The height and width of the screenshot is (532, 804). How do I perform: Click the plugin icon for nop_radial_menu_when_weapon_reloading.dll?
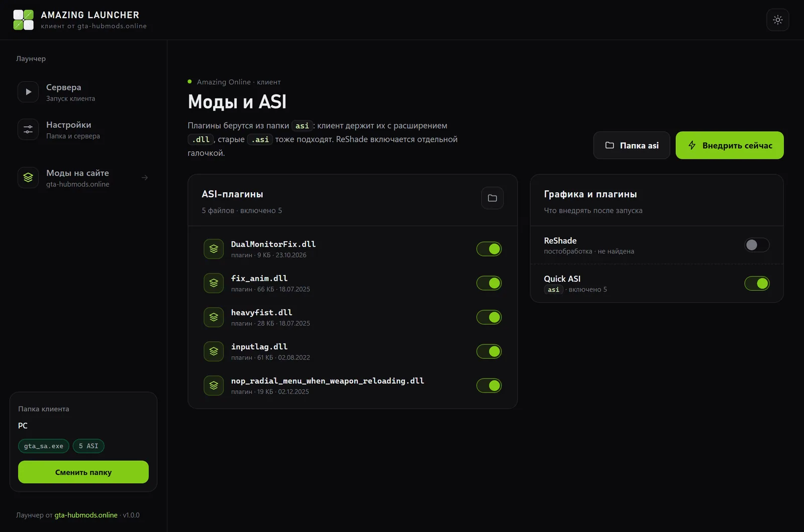[x=214, y=385]
